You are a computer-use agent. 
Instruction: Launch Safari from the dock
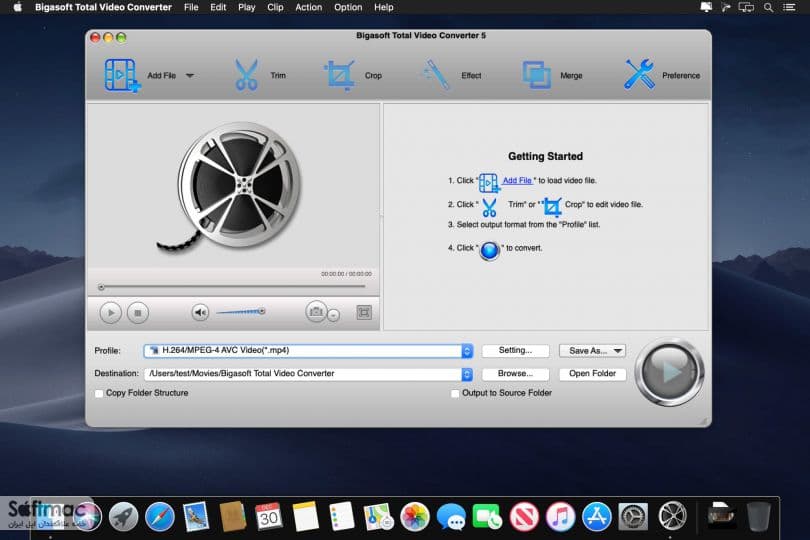click(x=160, y=516)
